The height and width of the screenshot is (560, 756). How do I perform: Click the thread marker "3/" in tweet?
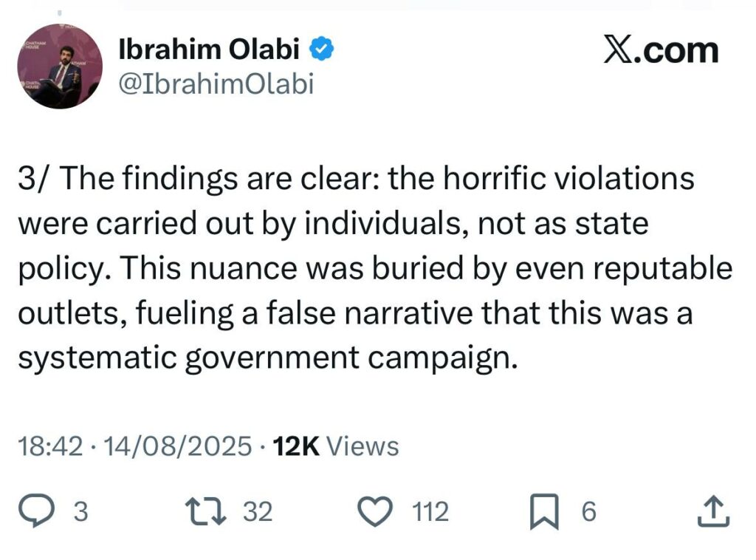(x=32, y=181)
